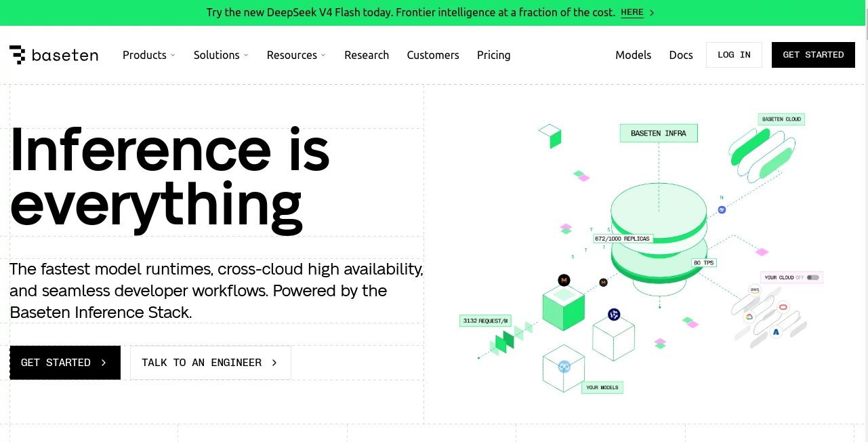The image size is (868, 442).
Task: Click the large Mistral 'M' icon above the green cube
Action: [564, 280]
